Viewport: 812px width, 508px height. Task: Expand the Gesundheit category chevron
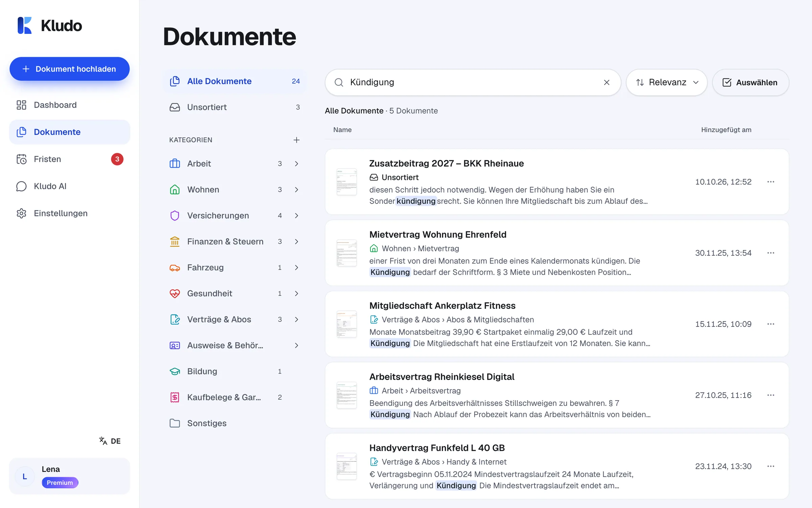[x=296, y=294]
